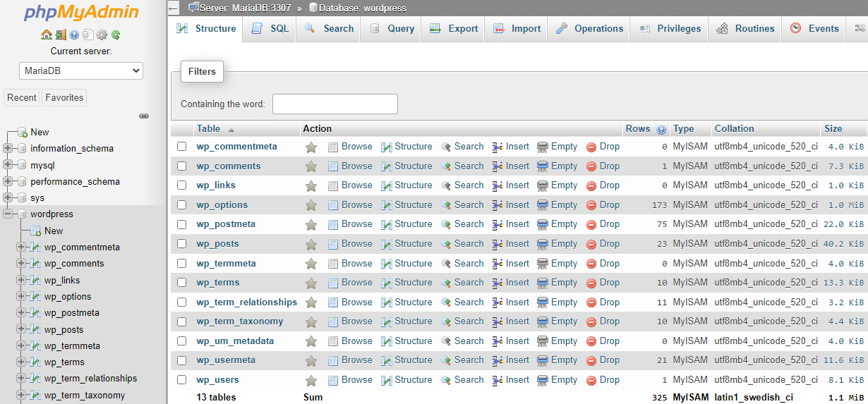
Task: Click the Table column sort arrow
Action: [231, 130]
